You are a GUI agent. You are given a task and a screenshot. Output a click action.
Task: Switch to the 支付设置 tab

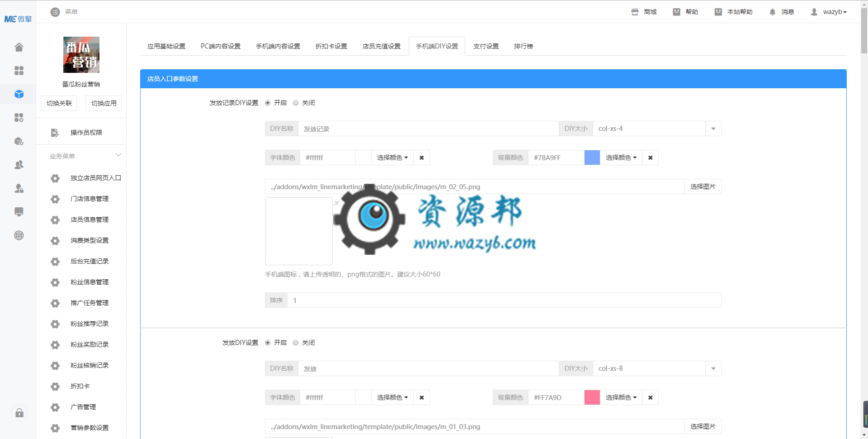tap(486, 46)
